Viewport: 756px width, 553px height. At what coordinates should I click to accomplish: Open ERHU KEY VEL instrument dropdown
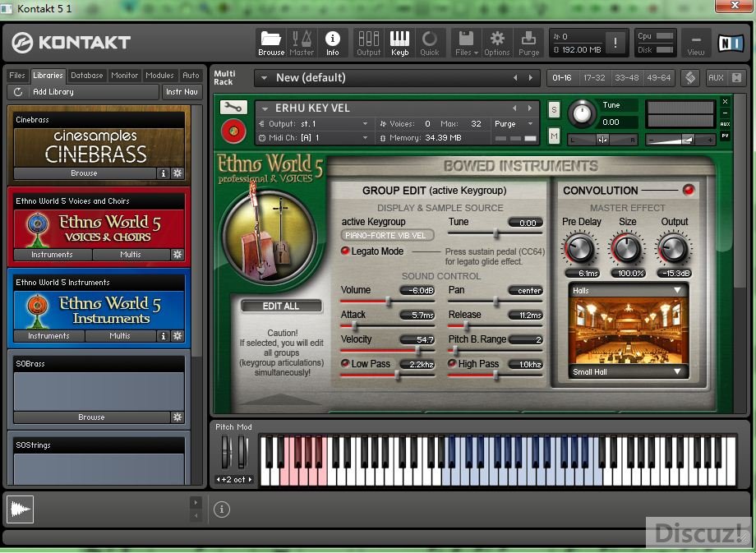click(x=265, y=109)
